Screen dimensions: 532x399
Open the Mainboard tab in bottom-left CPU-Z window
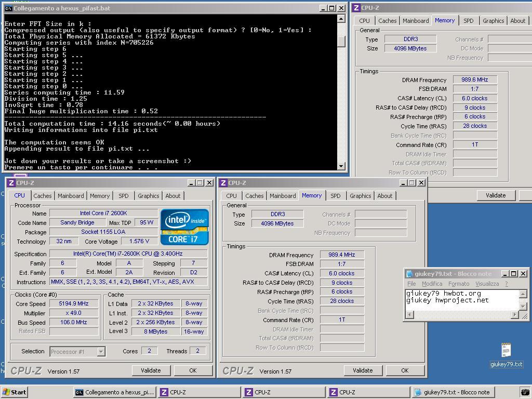click(x=71, y=196)
